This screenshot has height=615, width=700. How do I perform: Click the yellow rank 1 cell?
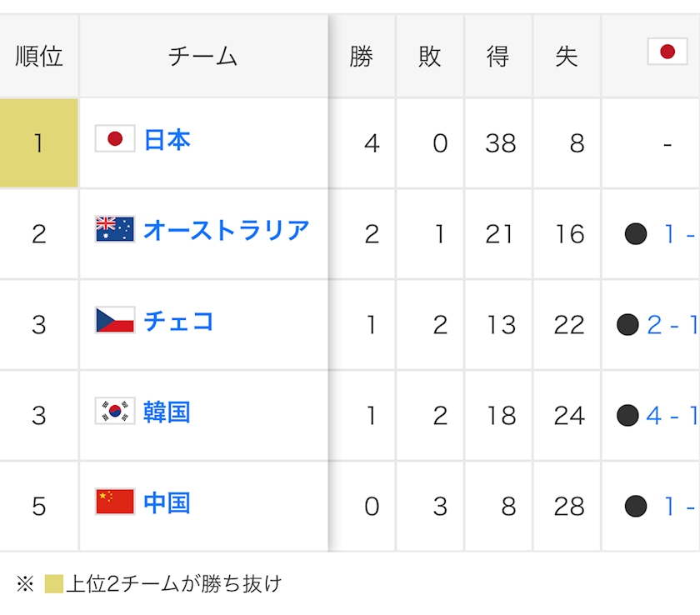[39, 143]
